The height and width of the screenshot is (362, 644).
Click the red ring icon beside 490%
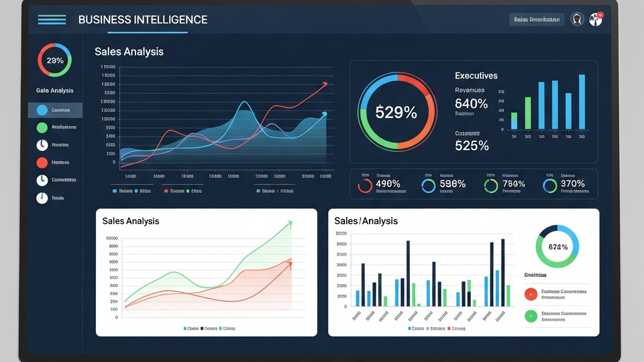pyautogui.click(x=366, y=185)
